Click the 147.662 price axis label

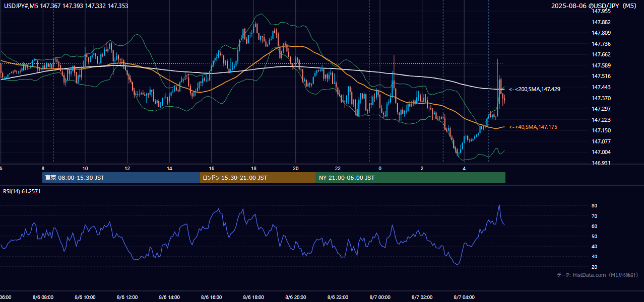point(601,54)
